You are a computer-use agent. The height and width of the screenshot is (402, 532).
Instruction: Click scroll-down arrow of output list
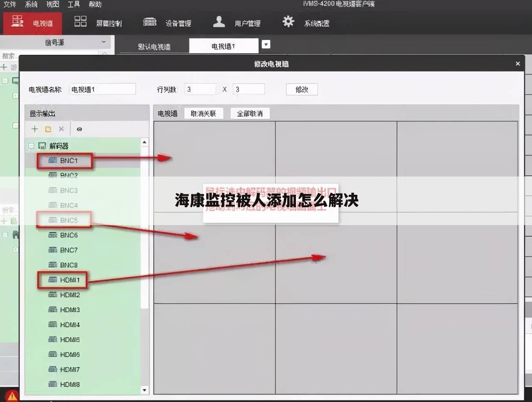coord(145,390)
